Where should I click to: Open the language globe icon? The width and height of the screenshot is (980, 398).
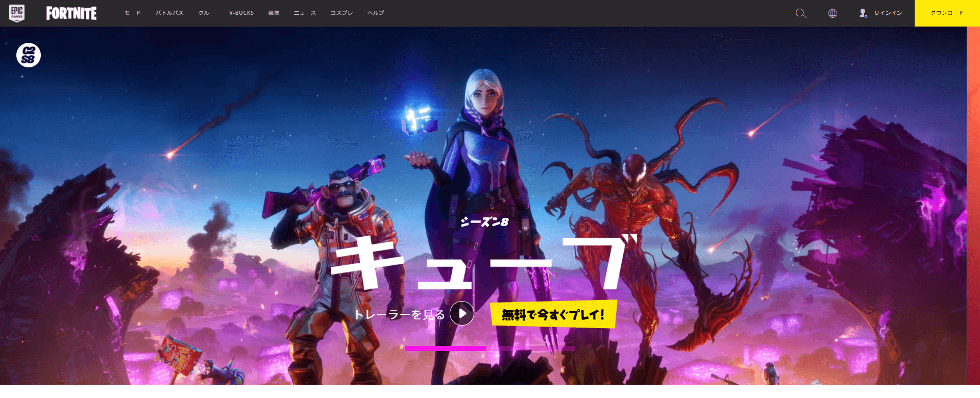(832, 13)
